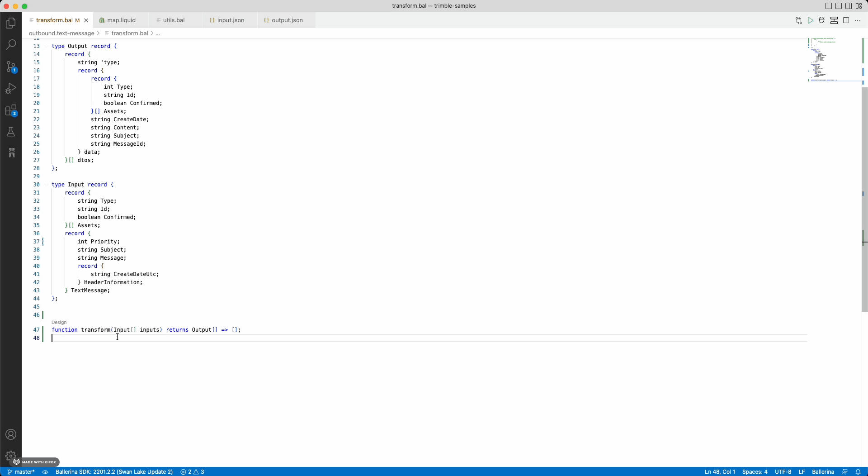Open the Accounts menu icon

tap(11, 434)
